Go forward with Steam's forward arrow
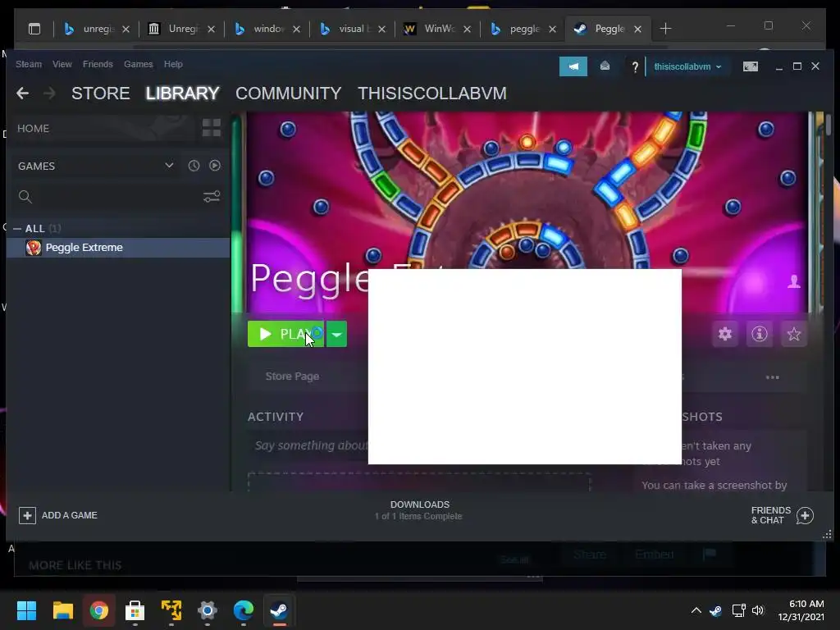The height and width of the screenshot is (630, 840). [x=49, y=94]
